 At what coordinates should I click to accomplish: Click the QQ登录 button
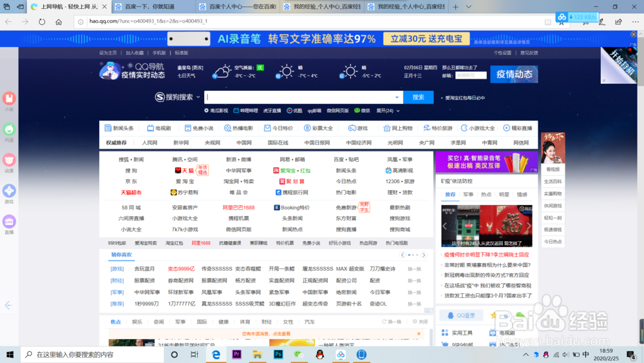pos(461,315)
